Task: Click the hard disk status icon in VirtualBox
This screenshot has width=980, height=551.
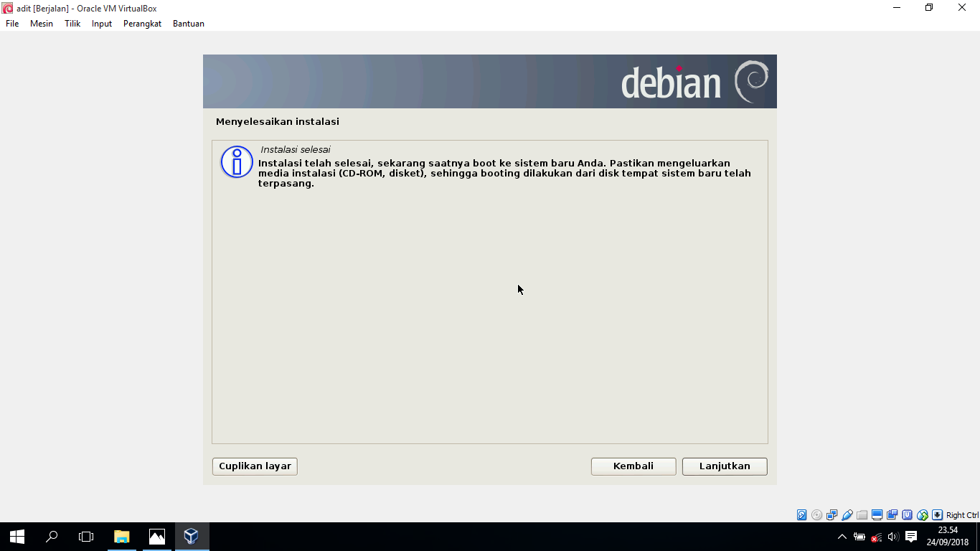Action: pyautogui.click(x=801, y=514)
